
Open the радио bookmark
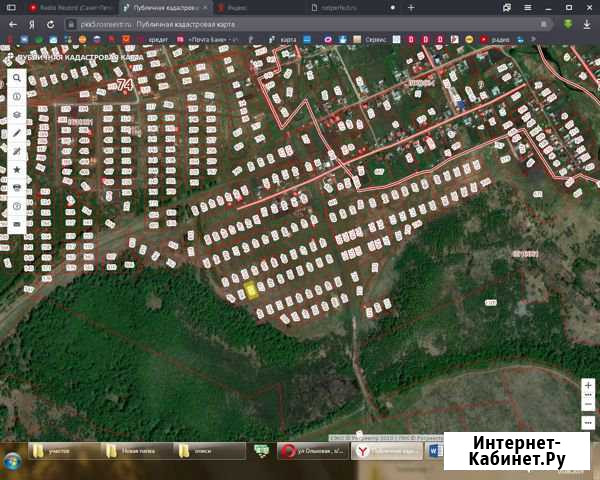(x=496, y=39)
